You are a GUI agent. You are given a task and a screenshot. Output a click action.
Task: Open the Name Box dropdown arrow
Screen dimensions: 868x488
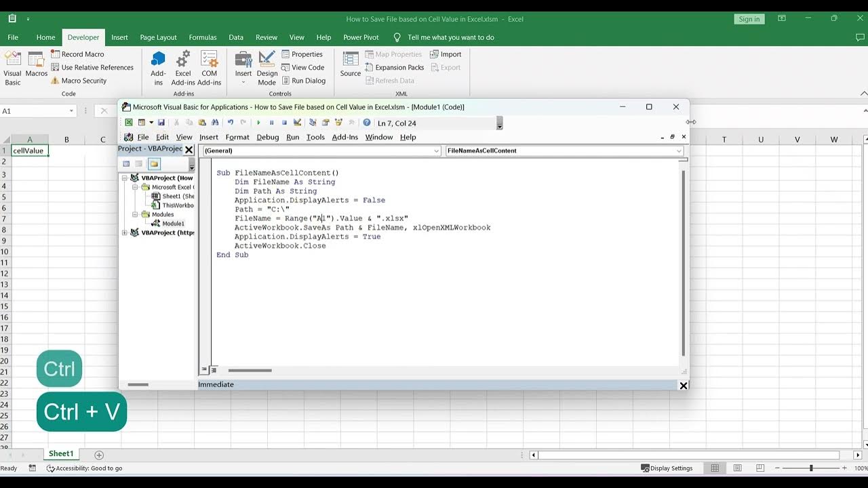tap(71, 111)
